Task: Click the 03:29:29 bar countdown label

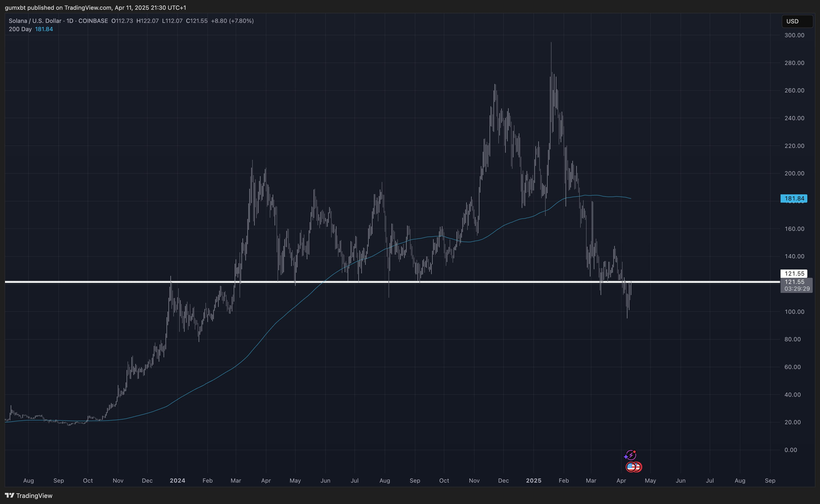Action: 797,289
